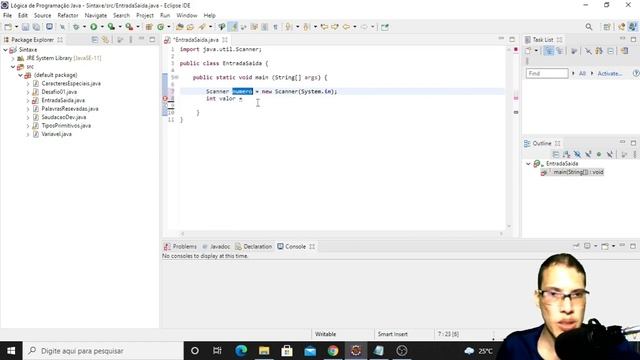The image size is (640, 360).
Task: Click the External Tools run icon
Action: coord(129,27)
